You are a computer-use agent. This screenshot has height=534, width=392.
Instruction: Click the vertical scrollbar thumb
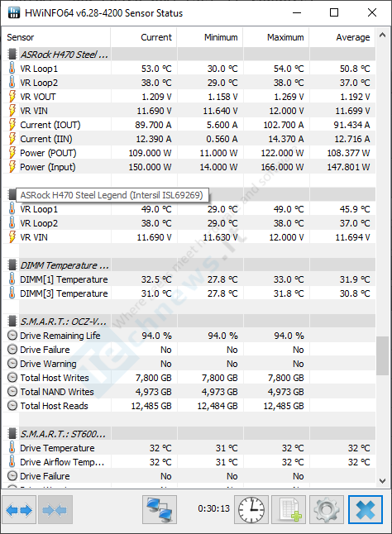coord(382,355)
